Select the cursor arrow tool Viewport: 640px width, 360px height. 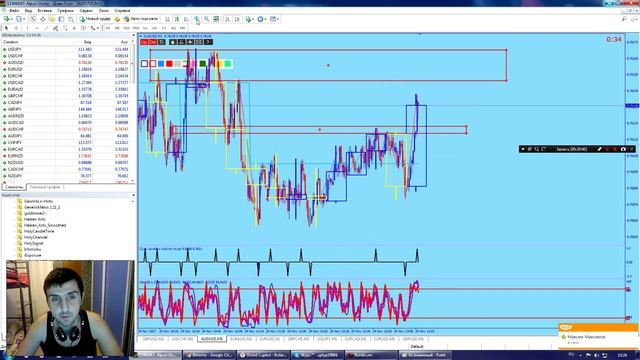pos(6,28)
